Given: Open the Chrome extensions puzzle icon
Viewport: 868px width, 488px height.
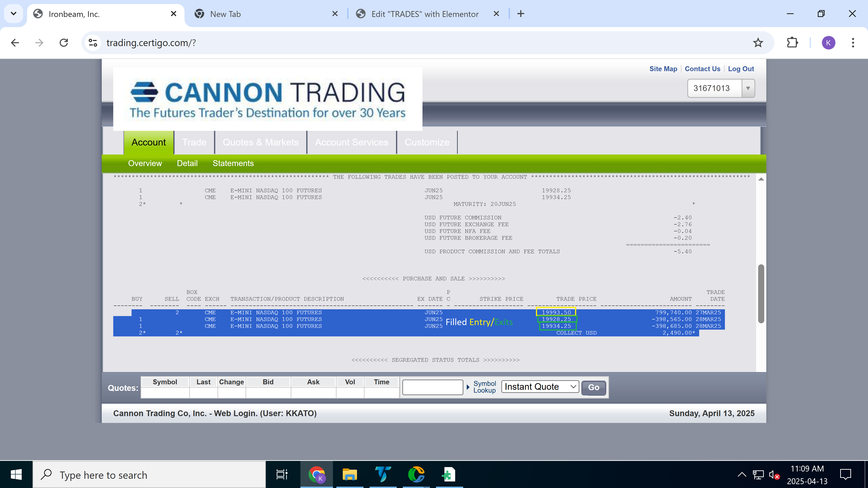Looking at the screenshot, I should [x=792, y=43].
